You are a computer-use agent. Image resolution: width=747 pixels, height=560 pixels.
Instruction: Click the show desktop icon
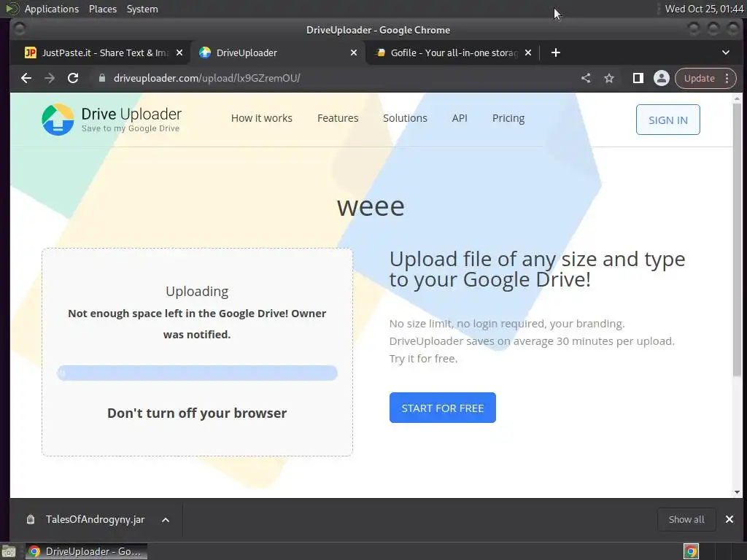[9, 552]
